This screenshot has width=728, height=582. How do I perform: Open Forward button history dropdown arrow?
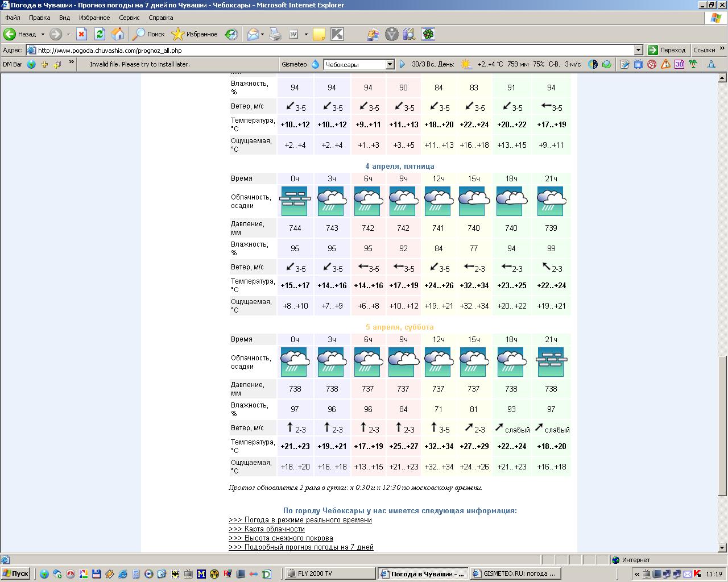(x=68, y=34)
